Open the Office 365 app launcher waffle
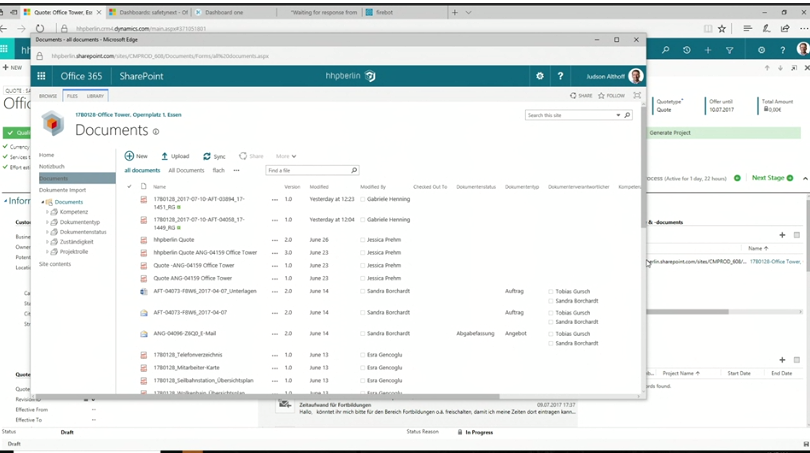810x453 pixels. coord(41,76)
